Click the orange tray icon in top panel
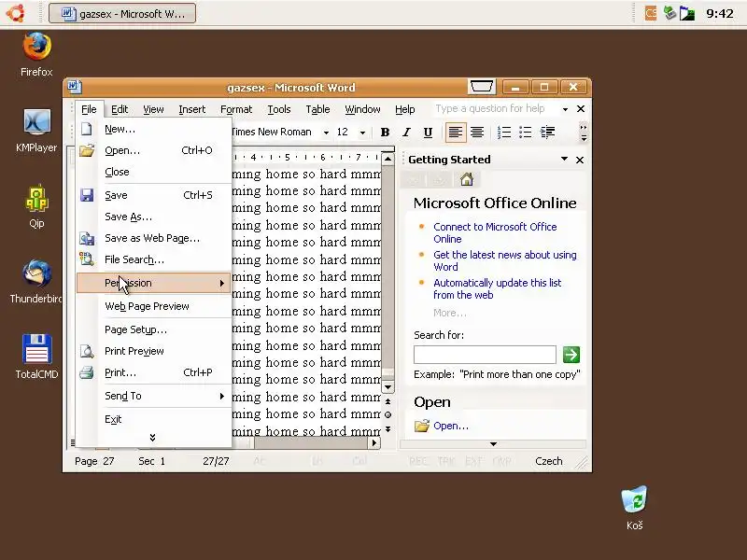 click(651, 13)
